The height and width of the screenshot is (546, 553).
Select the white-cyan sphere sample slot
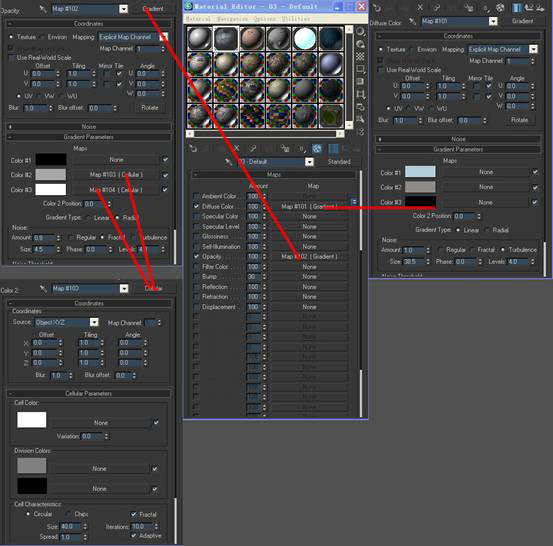pos(305,38)
